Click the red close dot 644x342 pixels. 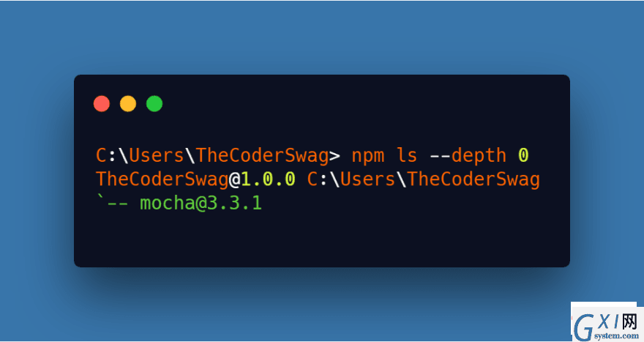tap(102, 103)
